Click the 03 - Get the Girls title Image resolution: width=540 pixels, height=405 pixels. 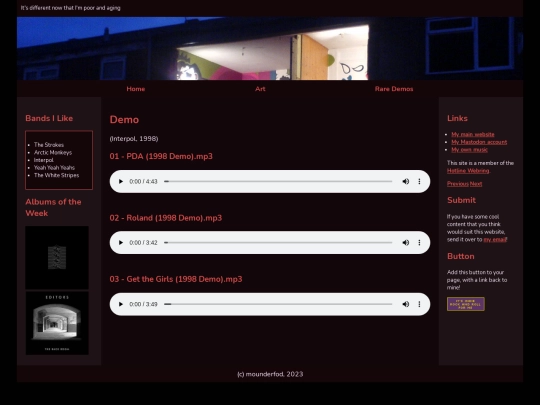tap(176, 279)
